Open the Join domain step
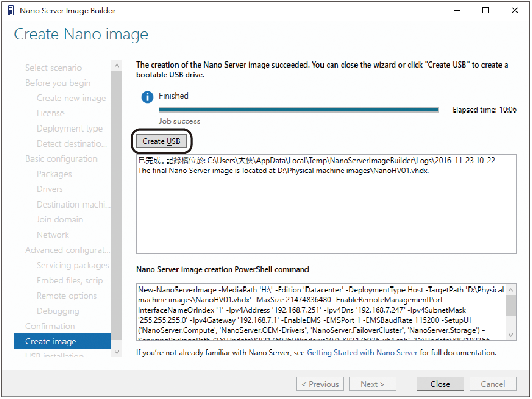Image resolution: width=532 pixels, height=399 pixels. 60,219
